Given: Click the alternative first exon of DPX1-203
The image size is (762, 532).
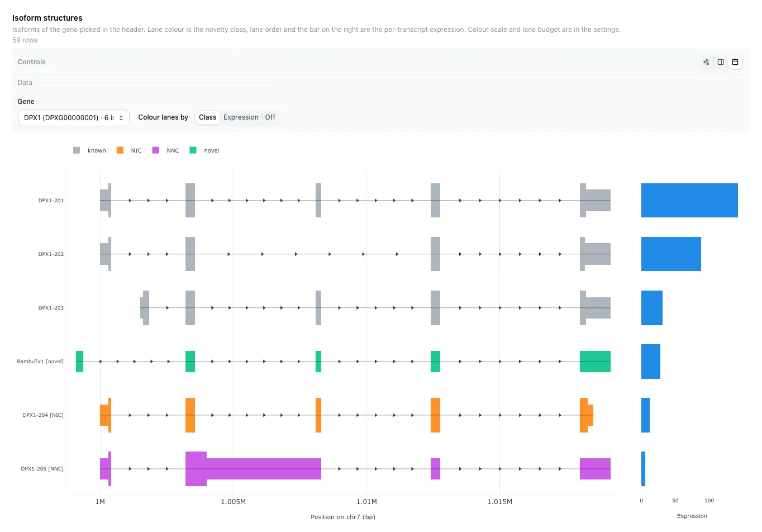Looking at the screenshot, I should point(145,308).
